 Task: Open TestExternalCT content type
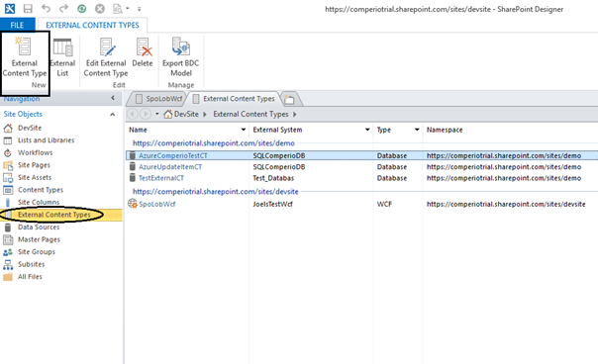click(161, 178)
